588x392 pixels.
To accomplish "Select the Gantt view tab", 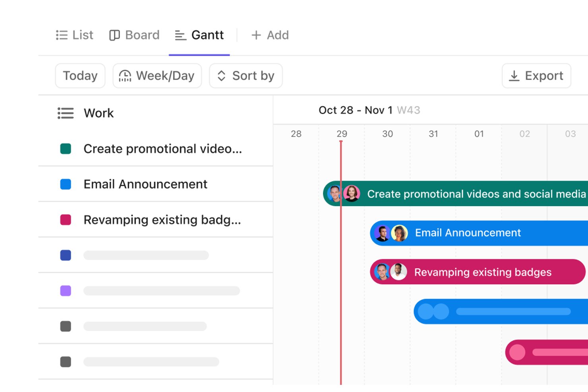I will pyautogui.click(x=199, y=35).
